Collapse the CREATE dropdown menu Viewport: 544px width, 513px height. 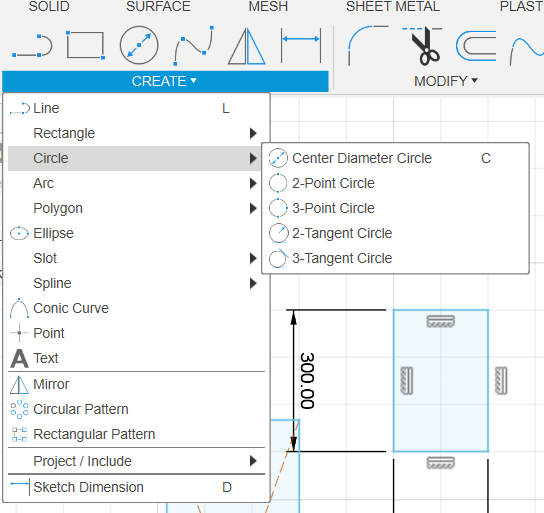[x=165, y=81]
